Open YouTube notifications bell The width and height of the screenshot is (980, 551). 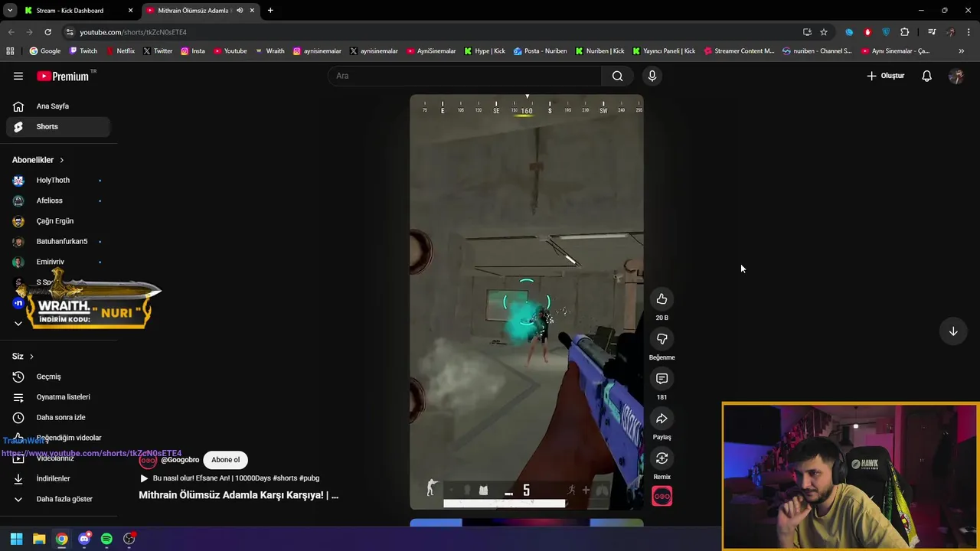[x=926, y=76]
